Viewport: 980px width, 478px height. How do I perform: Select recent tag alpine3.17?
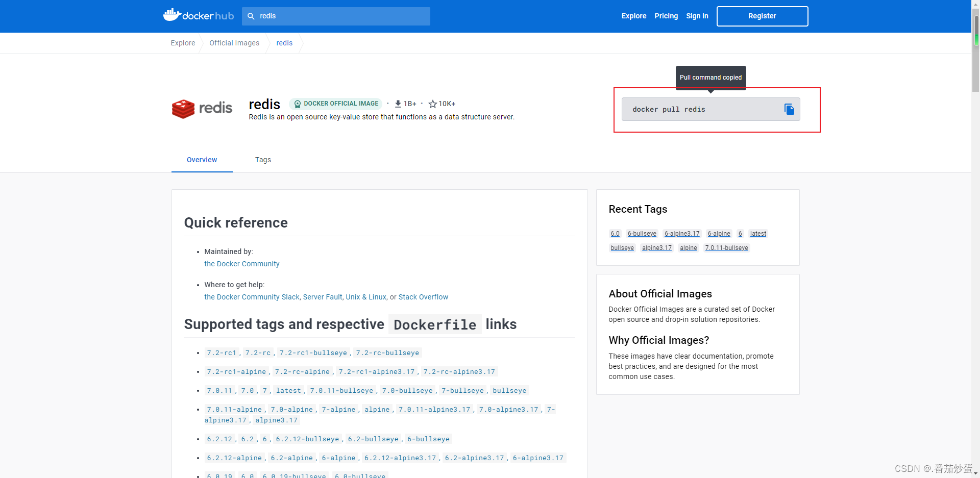pos(657,248)
